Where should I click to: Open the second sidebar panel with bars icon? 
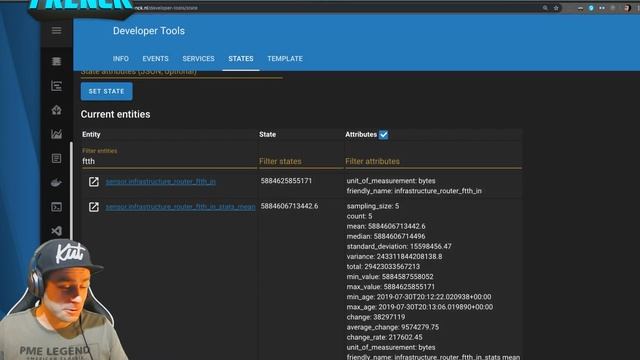tap(56, 86)
